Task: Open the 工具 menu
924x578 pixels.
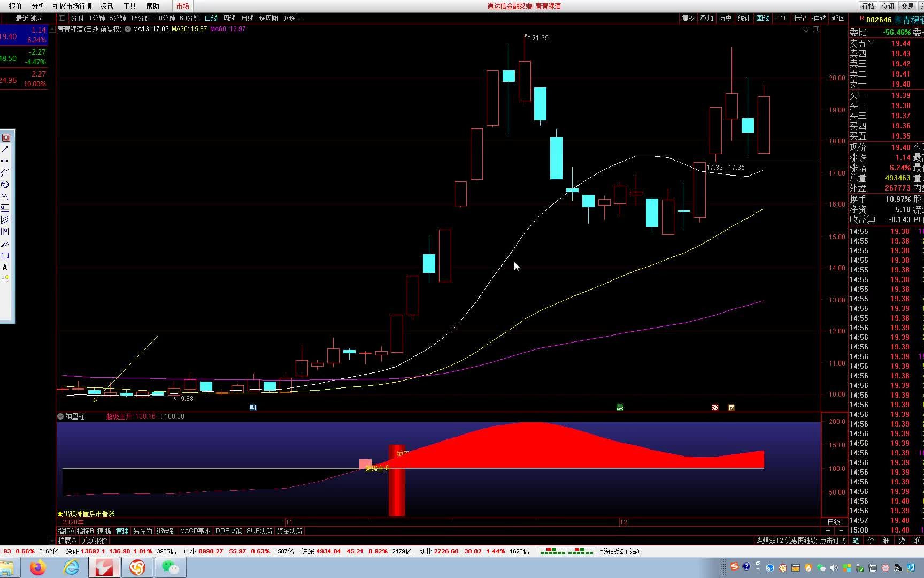Action: [129, 6]
